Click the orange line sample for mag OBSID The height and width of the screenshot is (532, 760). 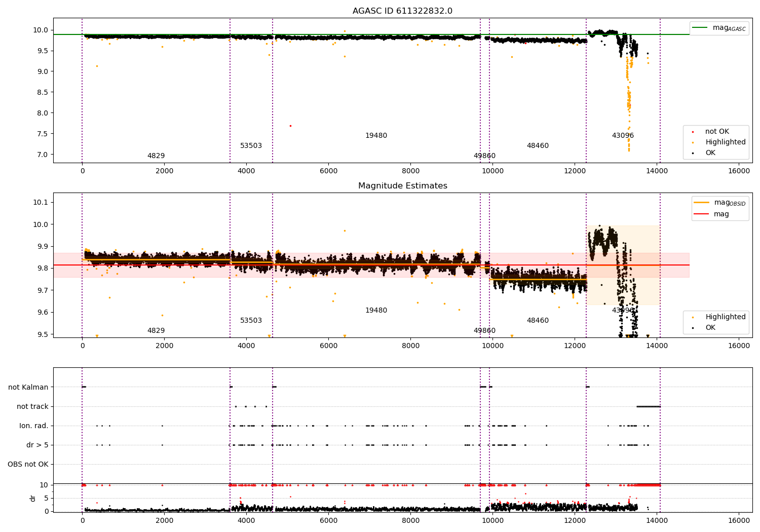tap(702, 203)
